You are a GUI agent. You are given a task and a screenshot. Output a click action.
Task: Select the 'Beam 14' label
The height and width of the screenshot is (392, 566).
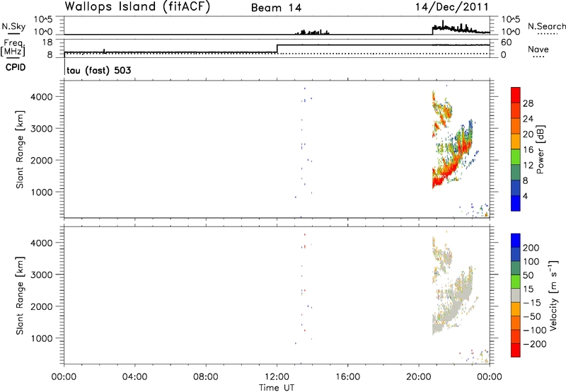click(x=276, y=8)
